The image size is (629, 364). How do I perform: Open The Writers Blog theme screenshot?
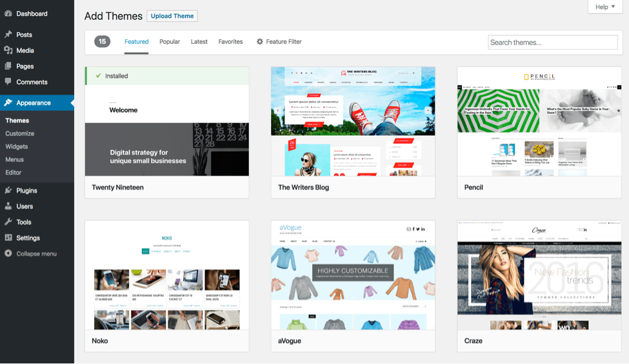353,121
